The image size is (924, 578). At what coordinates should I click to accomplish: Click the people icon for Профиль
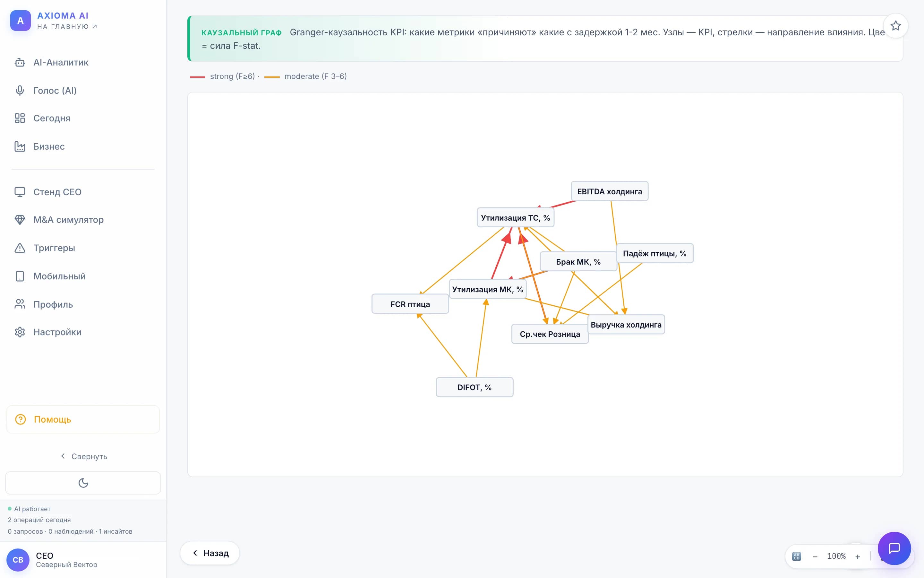[x=20, y=304]
